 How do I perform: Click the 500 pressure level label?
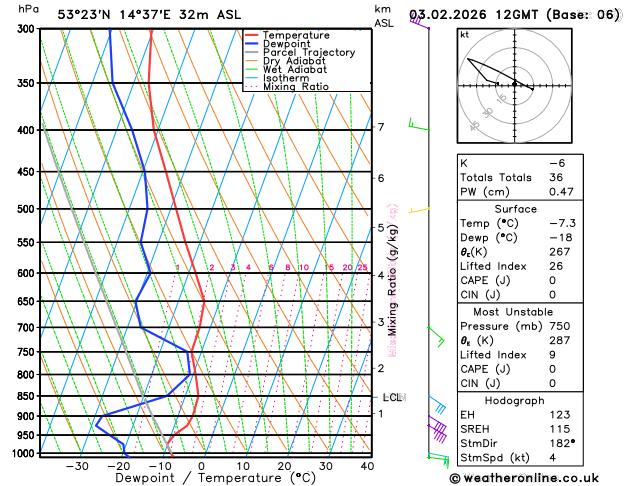pyautogui.click(x=28, y=209)
